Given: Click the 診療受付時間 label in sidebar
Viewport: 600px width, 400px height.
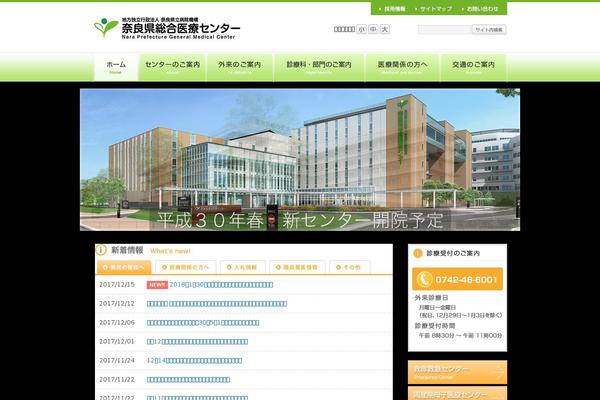Looking at the screenshot, I should pos(435,326).
